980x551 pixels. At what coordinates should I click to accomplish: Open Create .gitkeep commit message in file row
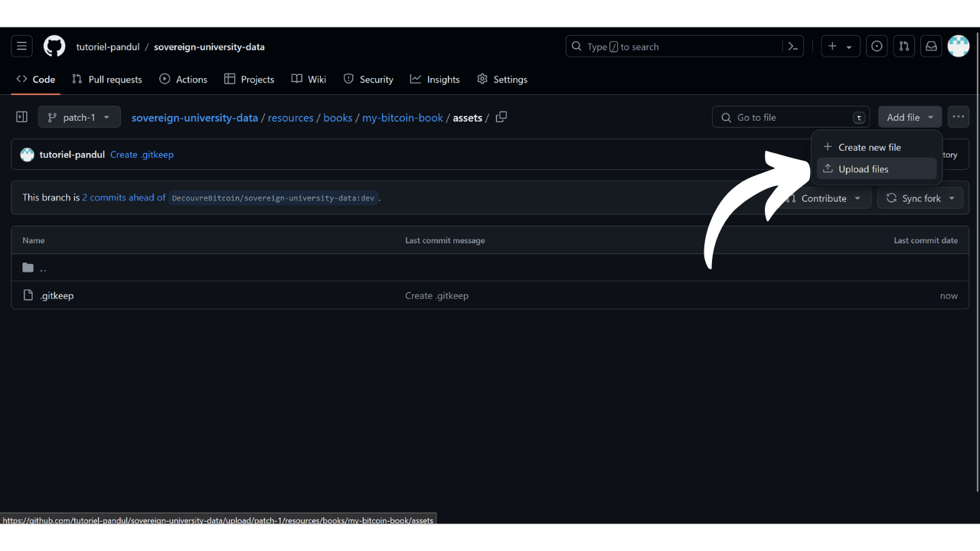click(x=436, y=295)
